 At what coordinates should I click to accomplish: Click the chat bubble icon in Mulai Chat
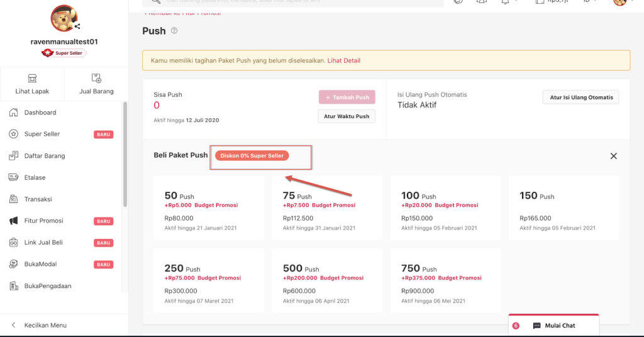click(536, 326)
